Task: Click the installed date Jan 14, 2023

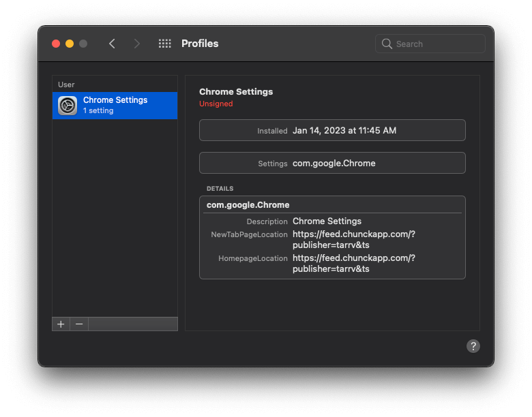Action: pos(344,131)
